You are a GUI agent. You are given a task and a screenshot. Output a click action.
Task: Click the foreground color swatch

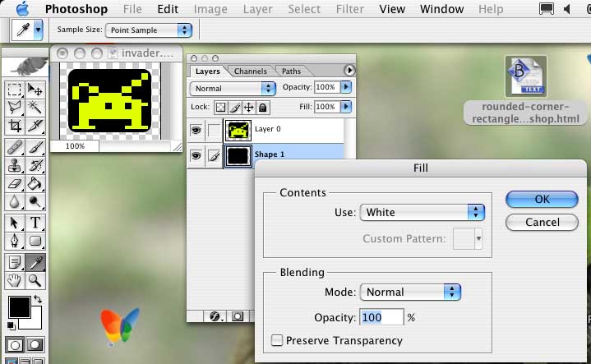click(x=19, y=307)
